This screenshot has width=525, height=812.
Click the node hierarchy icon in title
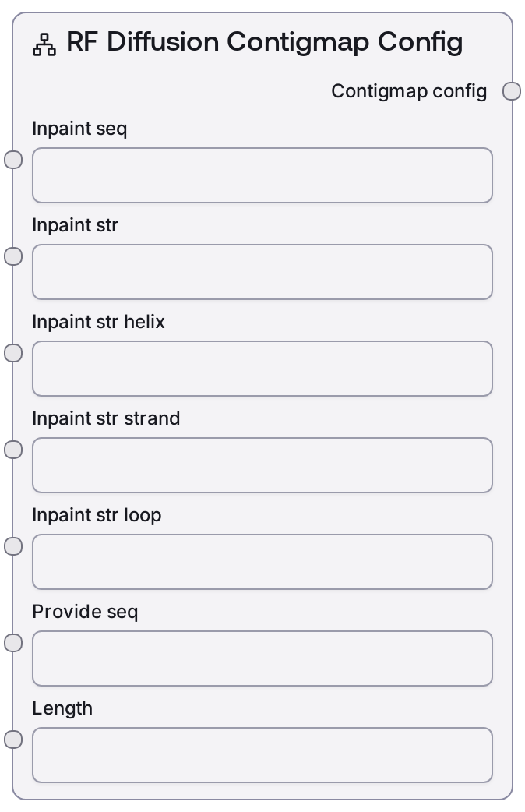44,45
